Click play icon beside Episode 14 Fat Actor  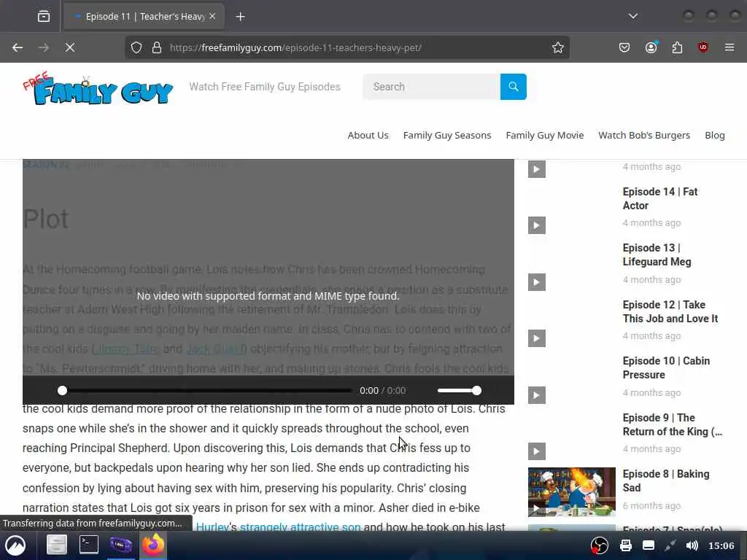(x=536, y=225)
